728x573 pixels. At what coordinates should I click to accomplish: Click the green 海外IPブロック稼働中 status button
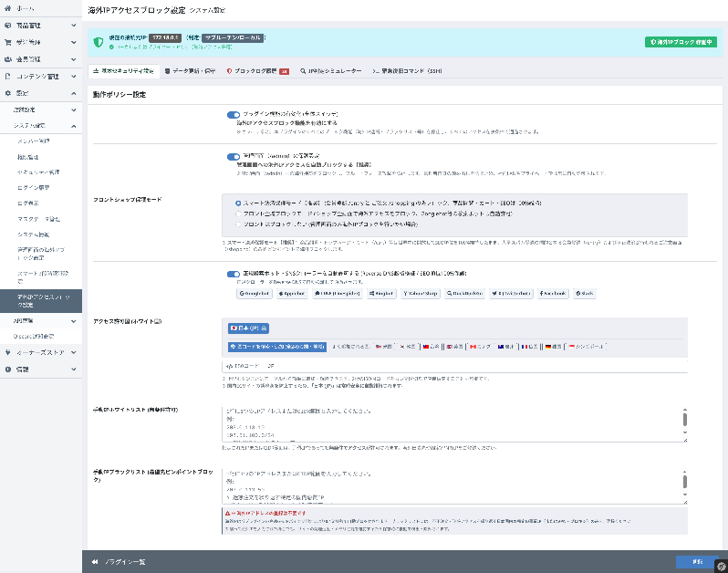(681, 42)
